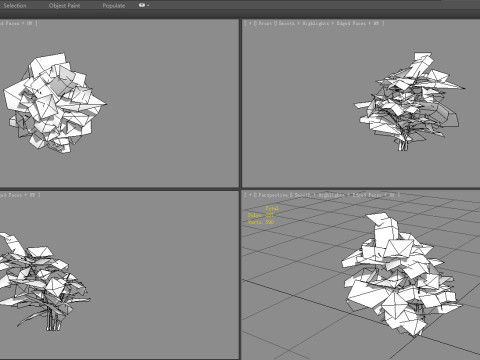Click the ribbon display toggle icon after Populate

pos(144,5)
